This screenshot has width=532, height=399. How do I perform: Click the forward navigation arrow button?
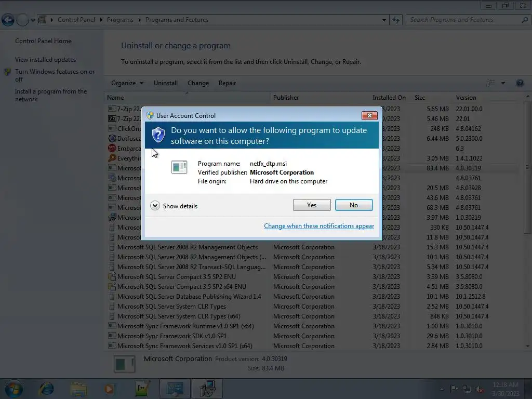coord(22,20)
